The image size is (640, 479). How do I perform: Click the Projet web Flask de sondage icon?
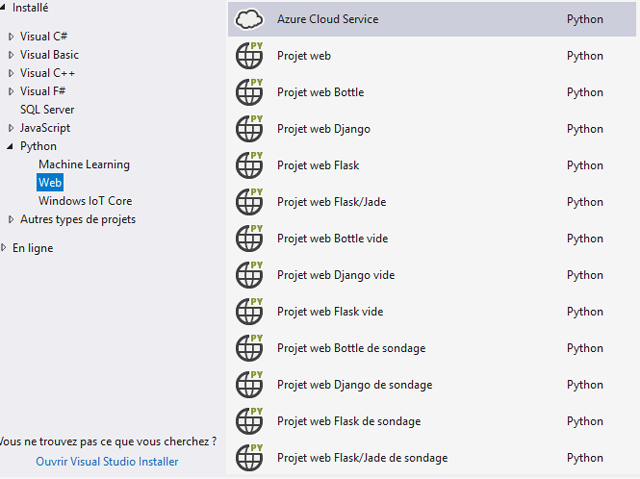(x=249, y=421)
